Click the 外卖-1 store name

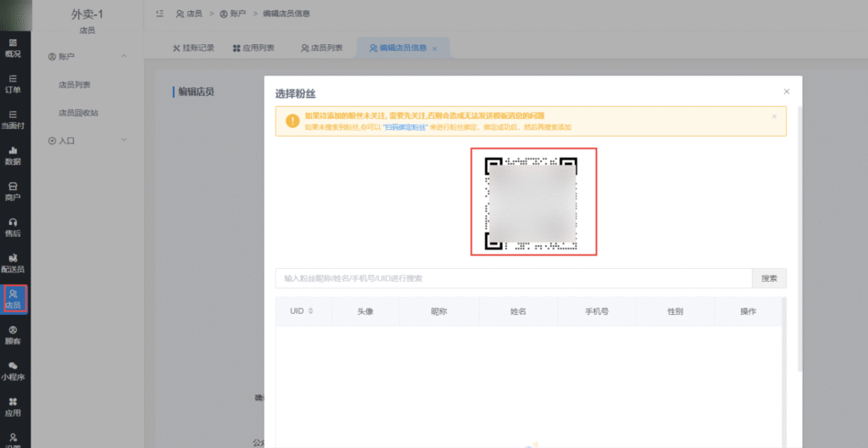click(x=87, y=14)
